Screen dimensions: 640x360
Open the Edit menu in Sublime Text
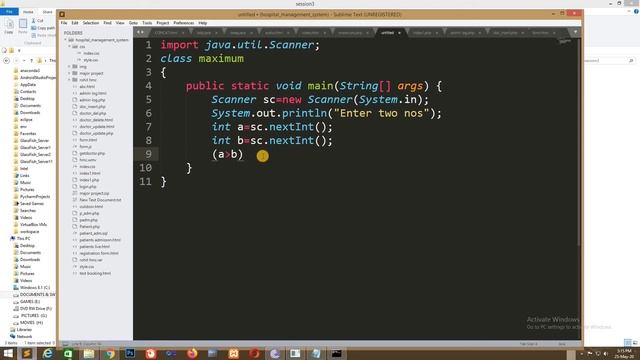(75, 23)
